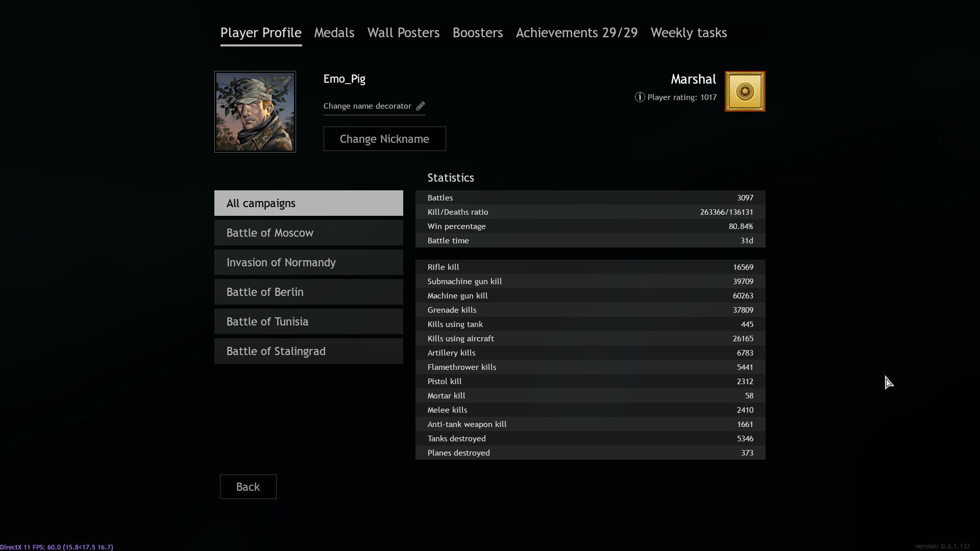Open the Weekly tasks tab
Image resolution: width=980 pixels, height=551 pixels.
tap(689, 33)
